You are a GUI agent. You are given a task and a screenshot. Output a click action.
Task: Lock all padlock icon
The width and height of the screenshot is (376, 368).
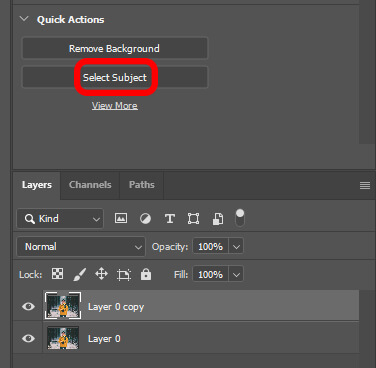(x=146, y=274)
